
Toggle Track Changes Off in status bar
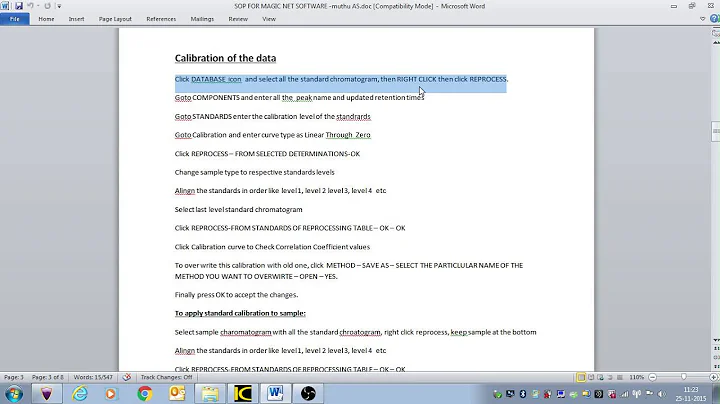pos(166,377)
